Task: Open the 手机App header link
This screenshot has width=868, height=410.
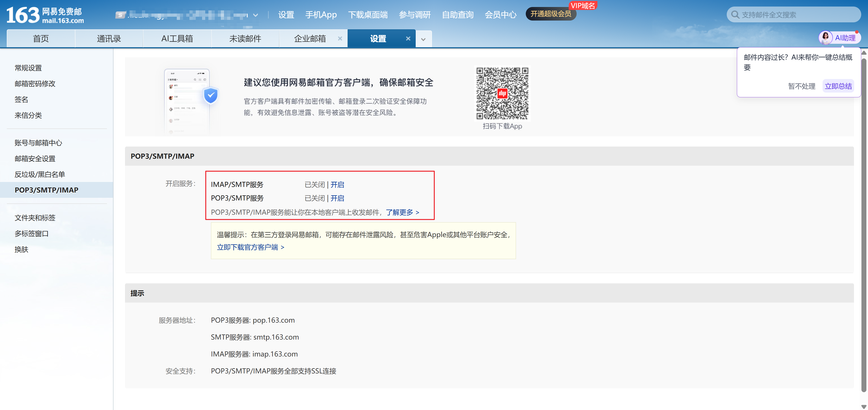Action: tap(321, 15)
